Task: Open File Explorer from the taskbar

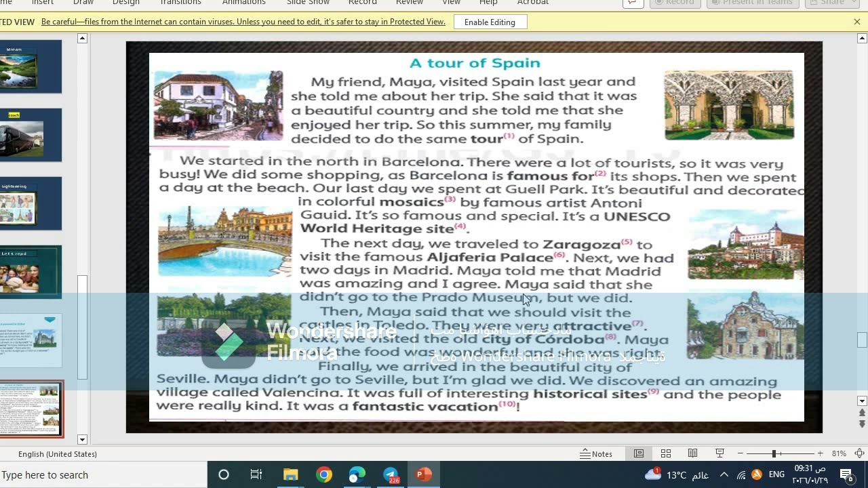Action: pos(291,474)
